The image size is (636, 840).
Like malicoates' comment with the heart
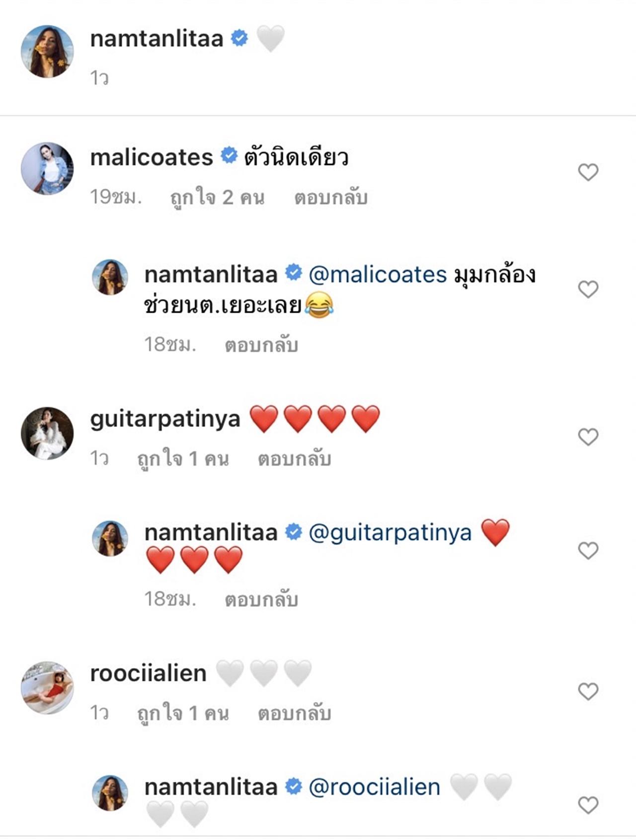point(588,172)
